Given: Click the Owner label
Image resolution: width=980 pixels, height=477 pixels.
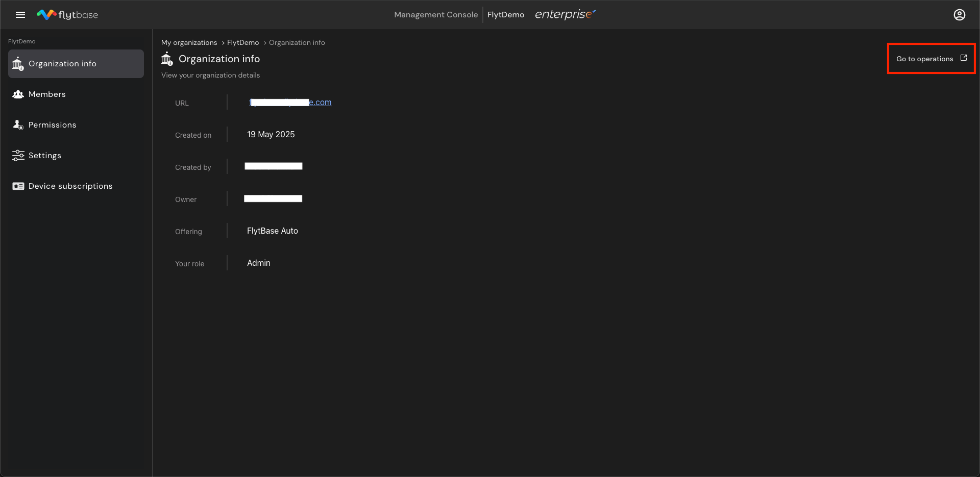Looking at the screenshot, I should tap(186, 199).
